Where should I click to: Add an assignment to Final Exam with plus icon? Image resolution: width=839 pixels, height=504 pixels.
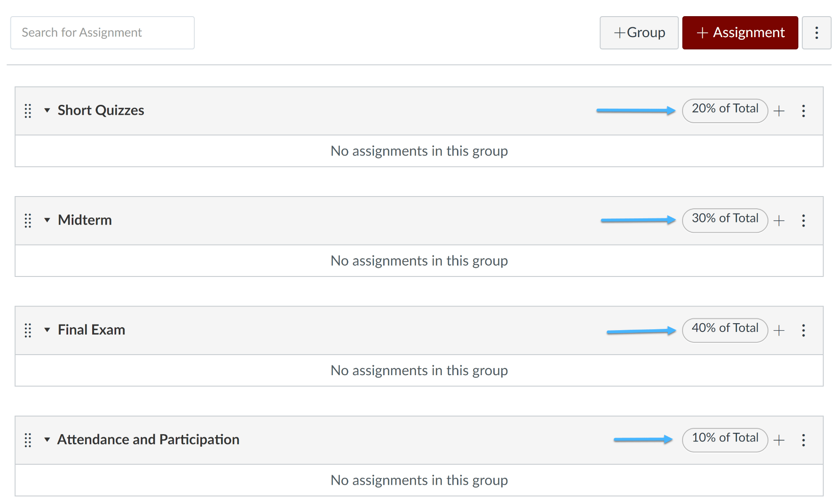(x=779, y=331)
